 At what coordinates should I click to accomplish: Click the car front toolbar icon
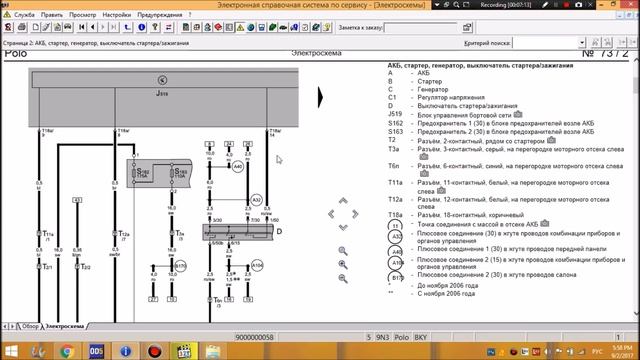point(68,27)
